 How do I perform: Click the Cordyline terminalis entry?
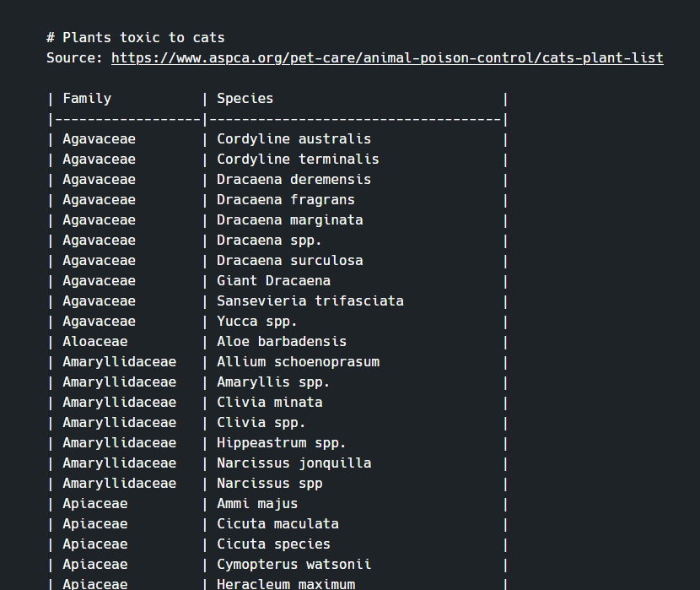tap(298, 159)
